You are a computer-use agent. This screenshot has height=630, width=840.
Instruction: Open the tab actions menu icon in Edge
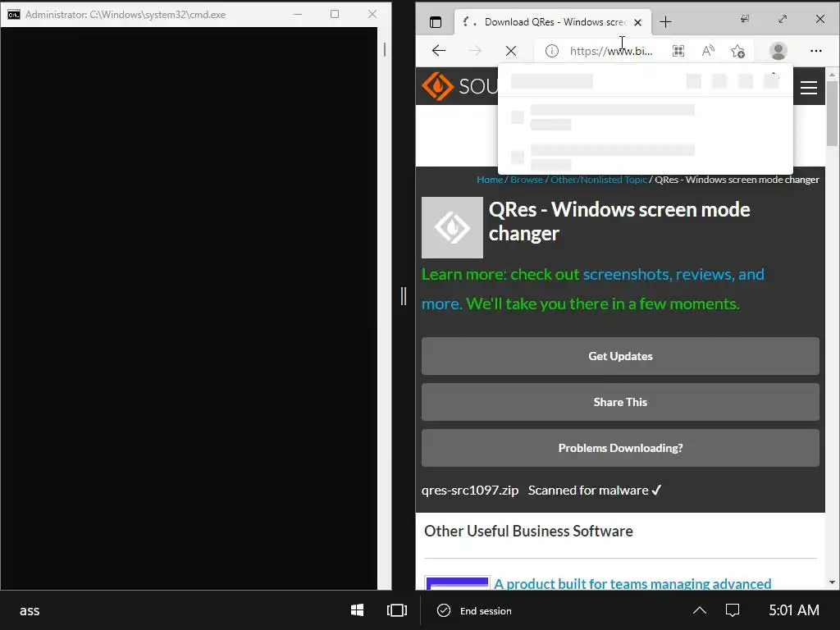coord(436,22)
